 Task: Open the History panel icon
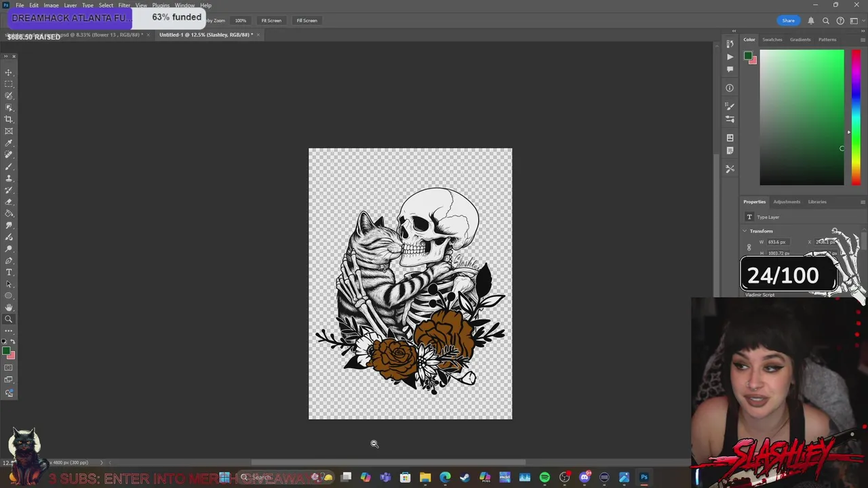pyautogui.click(x=730, y=44)
